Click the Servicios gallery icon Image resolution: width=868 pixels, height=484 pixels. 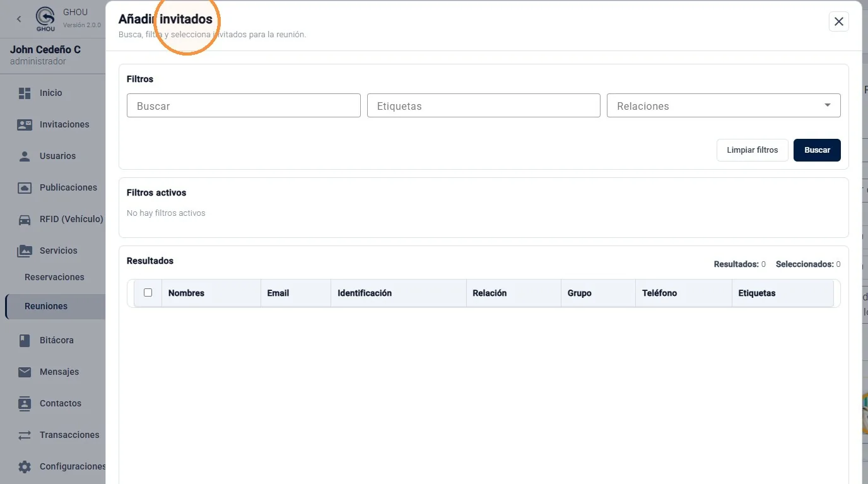click(x=25, y=251)
